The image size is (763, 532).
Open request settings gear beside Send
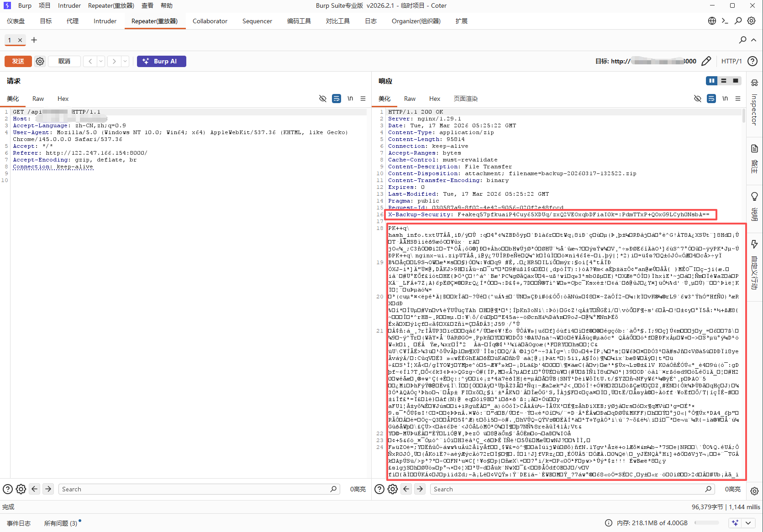[x=40, y=61]
